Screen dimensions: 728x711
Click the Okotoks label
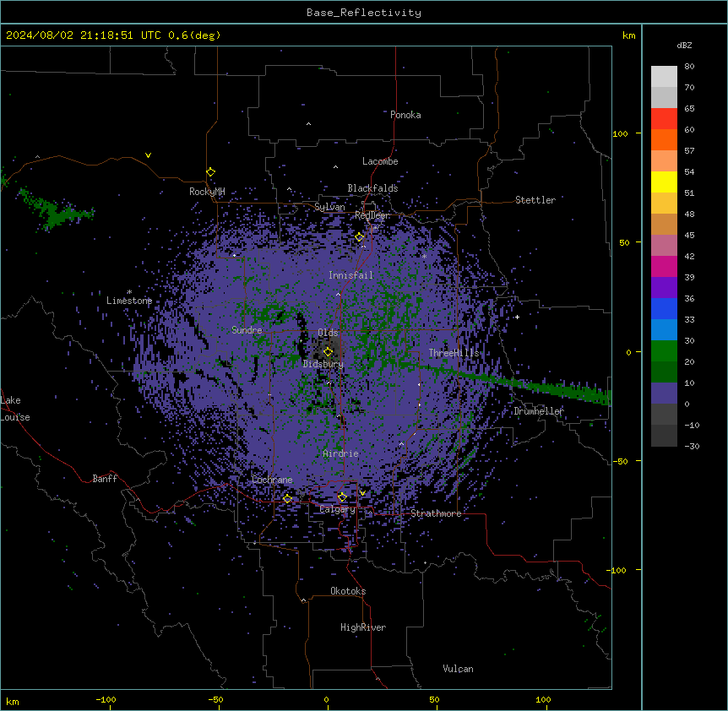coord(348,591)
